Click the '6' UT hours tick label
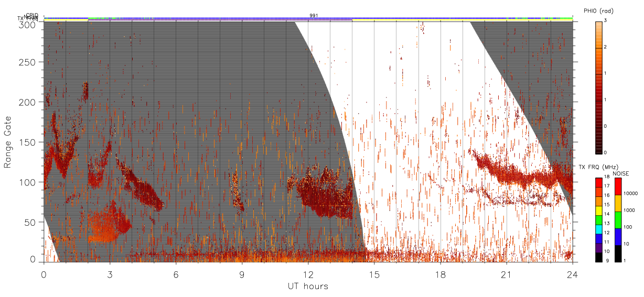Viewport: 644px width, 297px height. coord(176,274)
